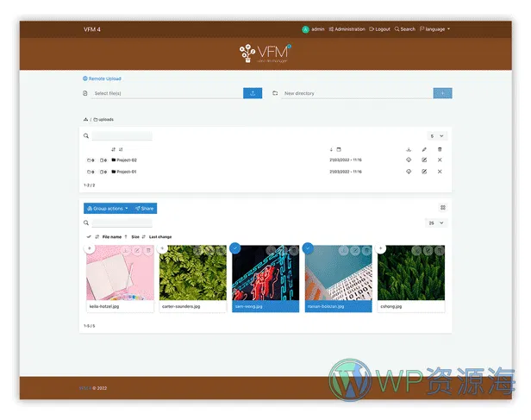Screen dimensions: 531x420
Task: Open the language dropdown
Action: pyautogui.click(x=435, y=29)
